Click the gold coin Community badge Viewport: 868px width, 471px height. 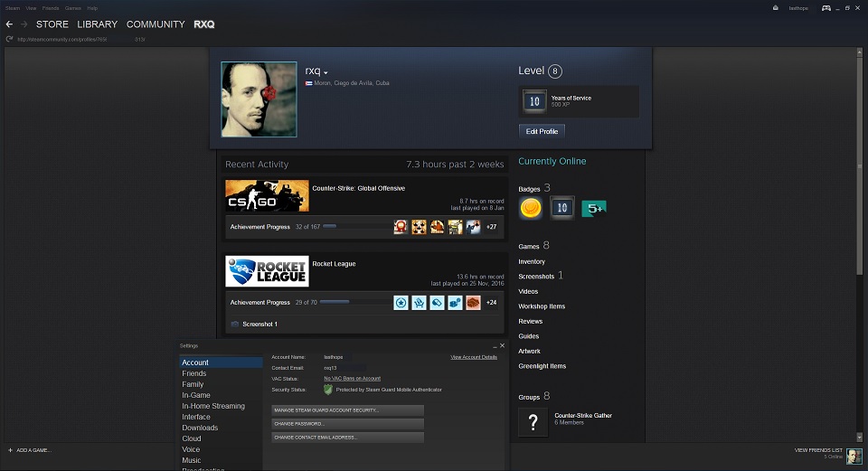tap(531, 208)
